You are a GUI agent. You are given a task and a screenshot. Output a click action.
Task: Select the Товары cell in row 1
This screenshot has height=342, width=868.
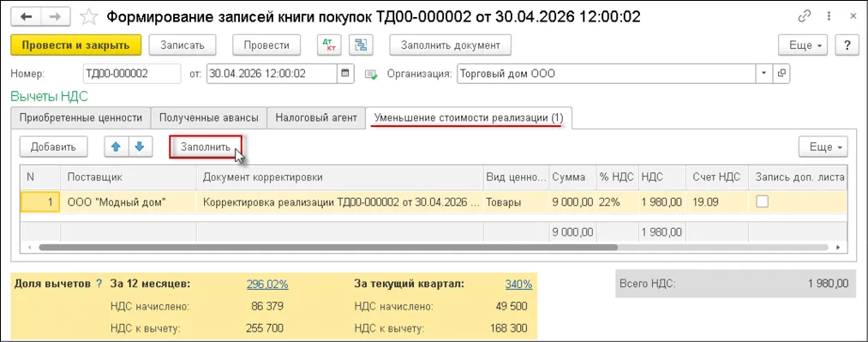point(517,202)
